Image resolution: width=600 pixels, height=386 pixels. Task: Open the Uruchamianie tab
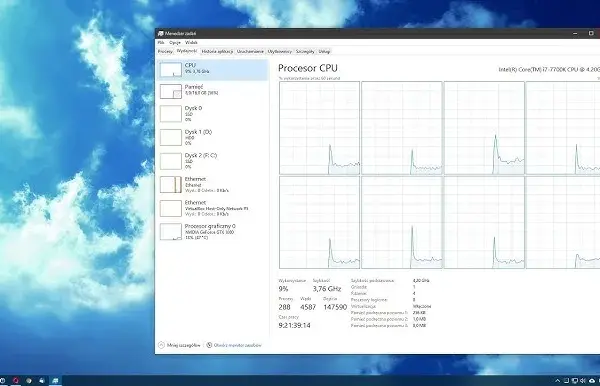coord(250,51)
